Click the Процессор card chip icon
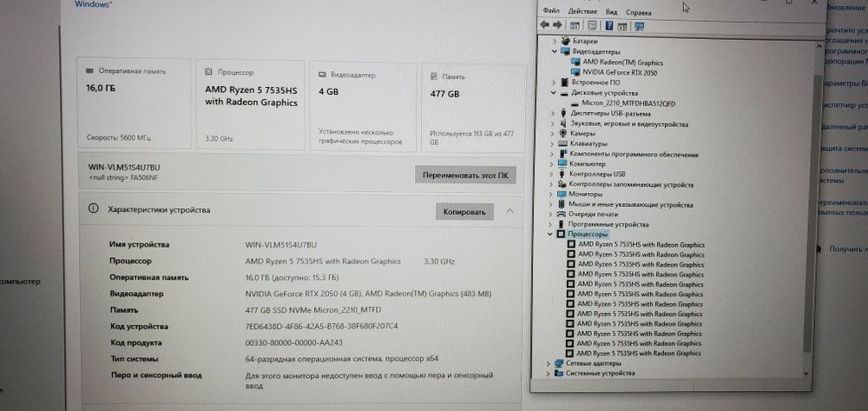 tap(208, 72)
